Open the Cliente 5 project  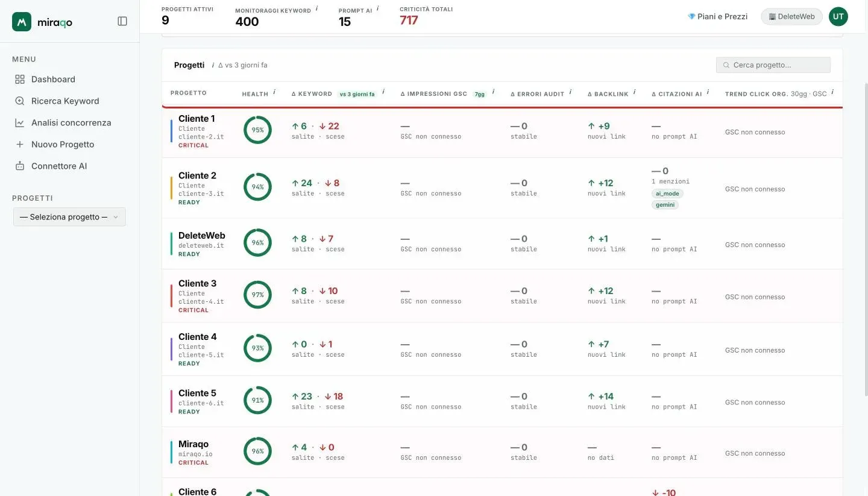coord(197,393)
